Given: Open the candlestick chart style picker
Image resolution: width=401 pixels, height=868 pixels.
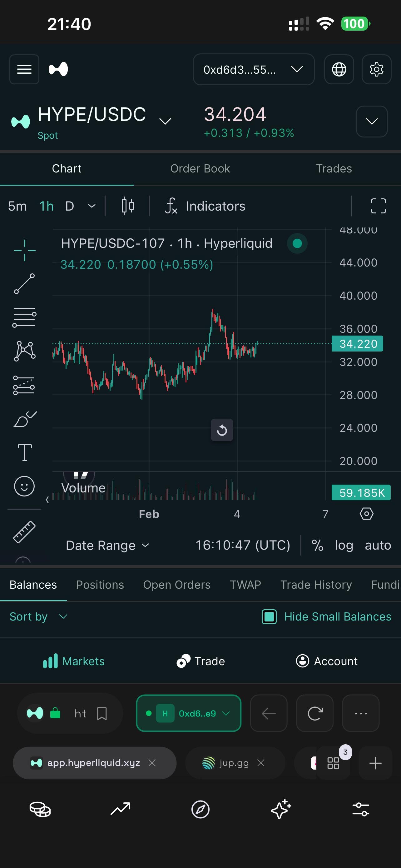Looking at the screenshot, I should click(x=128, y=206).
